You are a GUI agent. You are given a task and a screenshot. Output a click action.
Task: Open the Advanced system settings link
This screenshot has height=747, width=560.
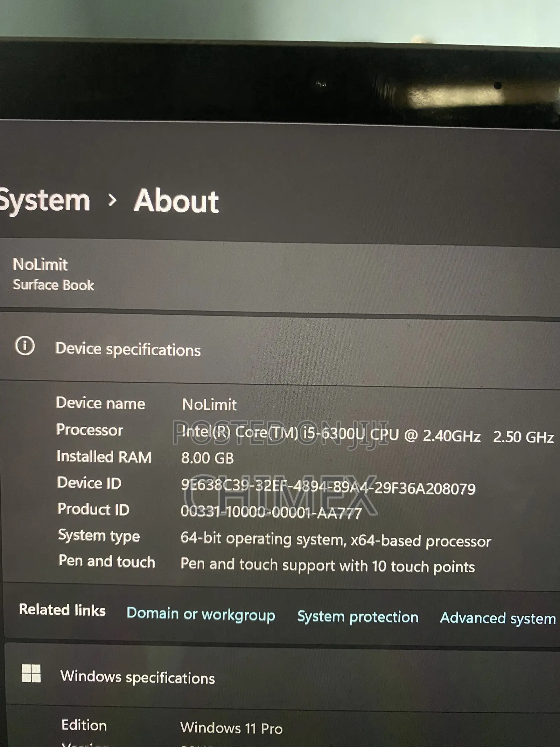coord(498,619)
